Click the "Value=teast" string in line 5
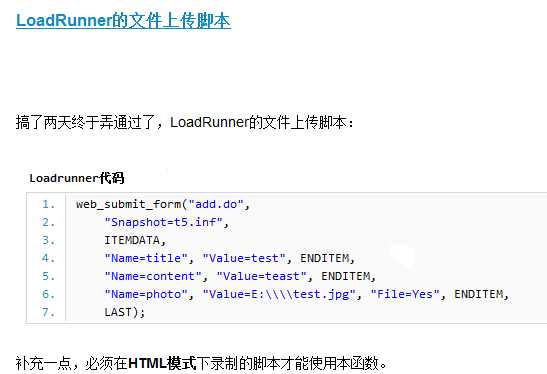 pyautogui.click(x=261, y=276)
